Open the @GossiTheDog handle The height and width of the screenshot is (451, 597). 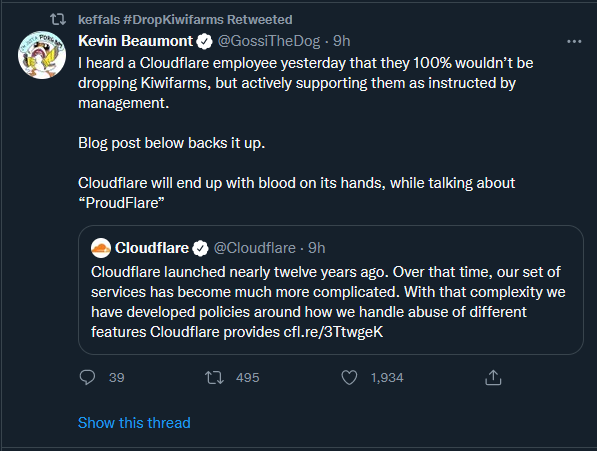click(268, 41)
